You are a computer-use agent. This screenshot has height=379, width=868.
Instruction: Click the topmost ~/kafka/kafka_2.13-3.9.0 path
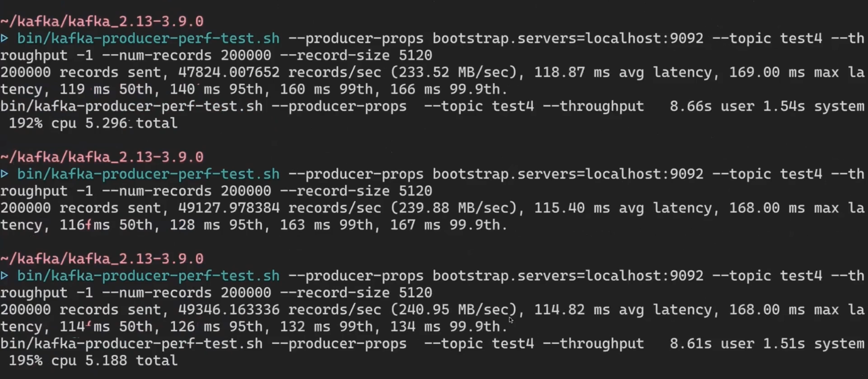(x=101, y=21)
